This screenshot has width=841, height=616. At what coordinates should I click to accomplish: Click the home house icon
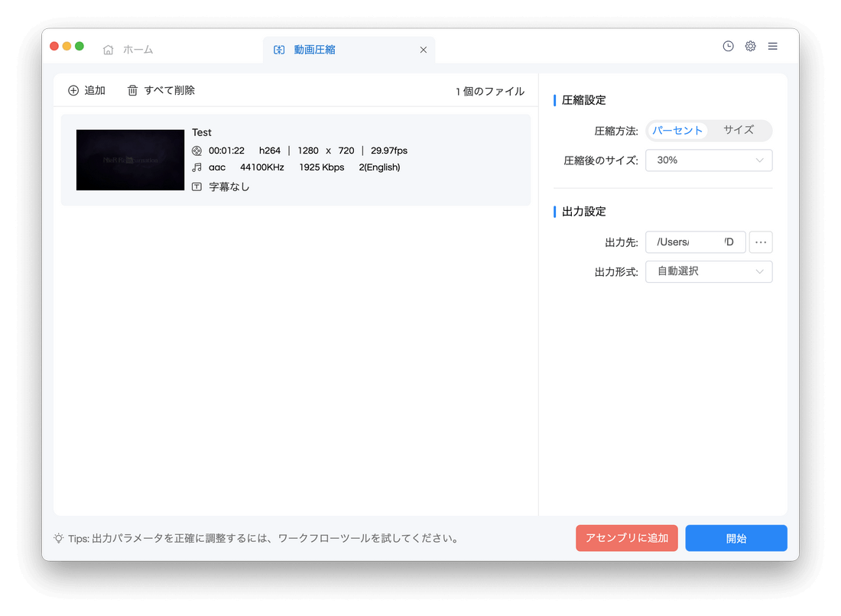point(109,50)
